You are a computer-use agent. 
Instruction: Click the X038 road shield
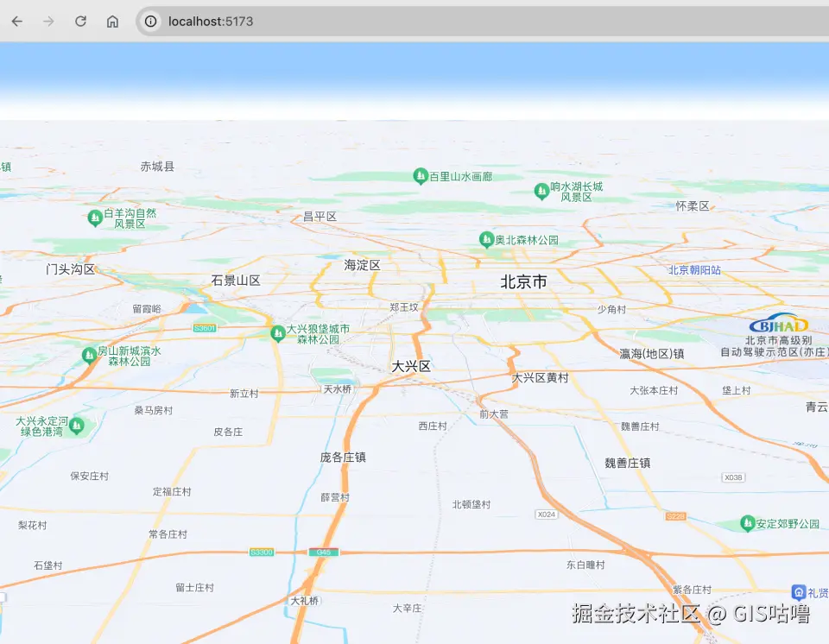tap(733, 477)
